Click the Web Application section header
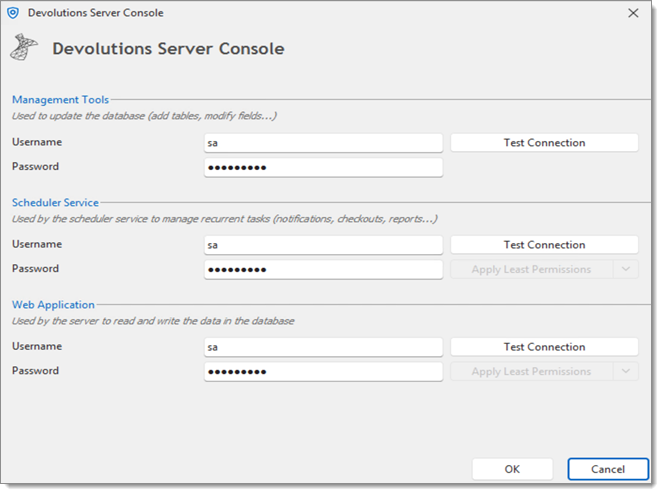The height and width of the screenshot is (494, 662). click(x=53, y=304)
